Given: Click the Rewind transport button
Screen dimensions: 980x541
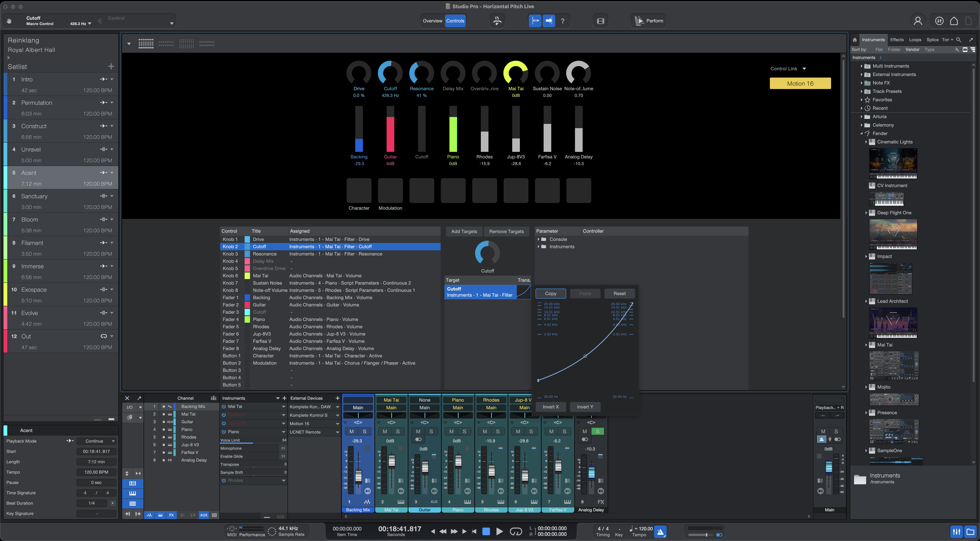Looking at the screenshot, I should (x=443, y=531).
